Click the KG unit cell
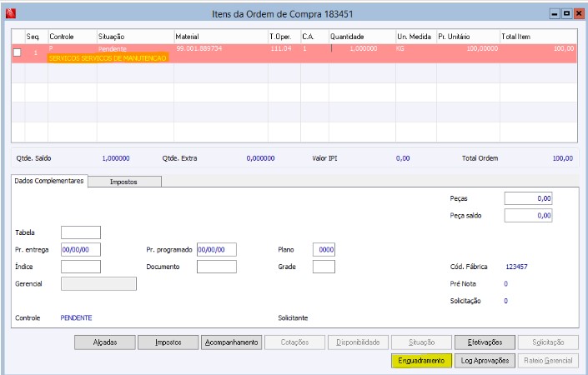This screenshot has height=375, width=588. [x=400, y=48]
